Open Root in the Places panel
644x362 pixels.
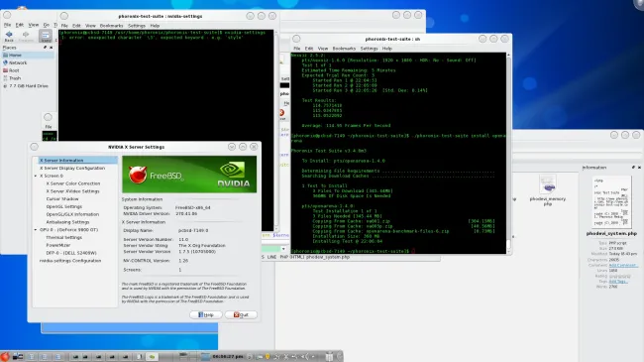click(11, 70)
